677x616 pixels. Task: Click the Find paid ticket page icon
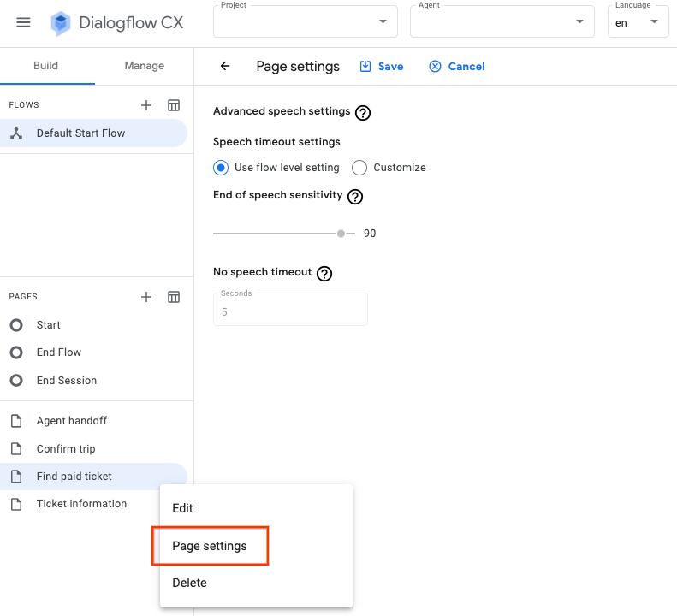(x=16, y=477)
